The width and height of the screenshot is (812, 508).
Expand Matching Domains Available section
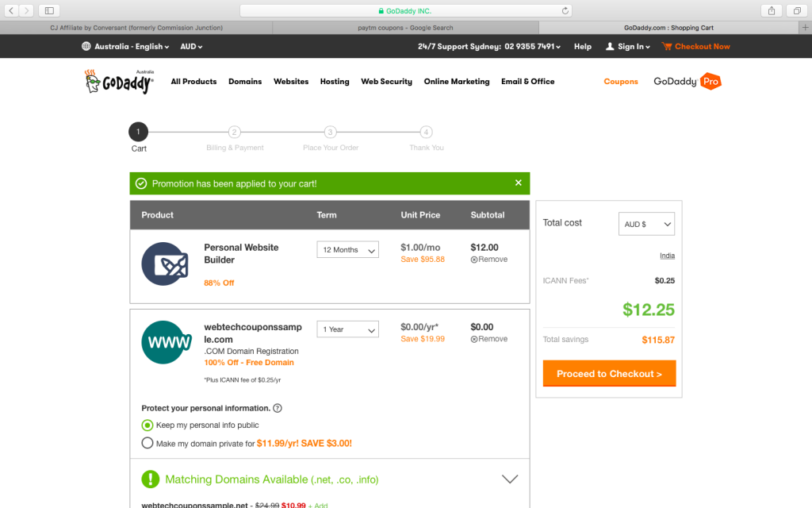pos(510,479)
